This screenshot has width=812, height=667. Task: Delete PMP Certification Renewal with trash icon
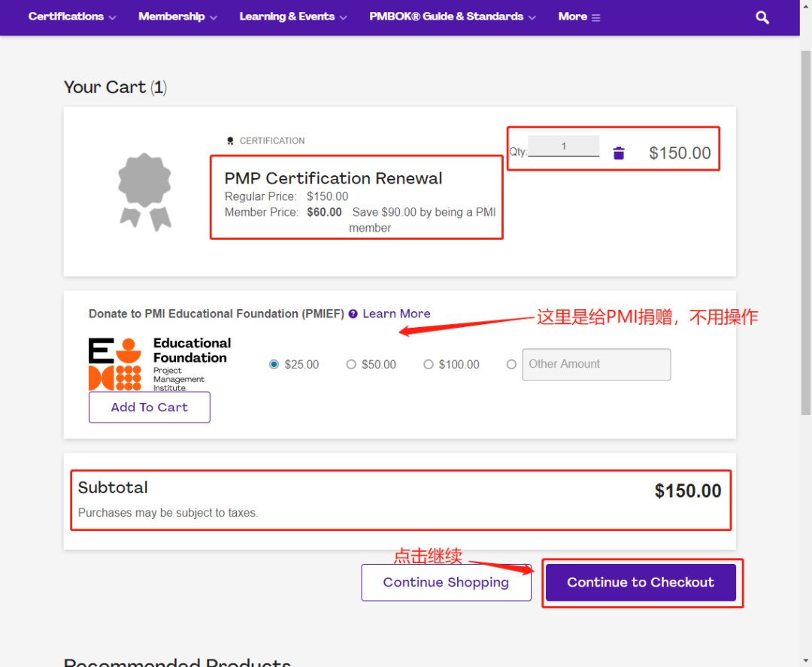(618, 153)
